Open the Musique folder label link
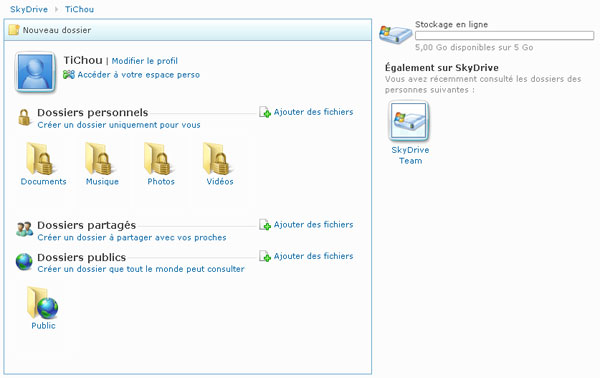The height and width of the screenshot is (378, 600). (x=102, y=181)
